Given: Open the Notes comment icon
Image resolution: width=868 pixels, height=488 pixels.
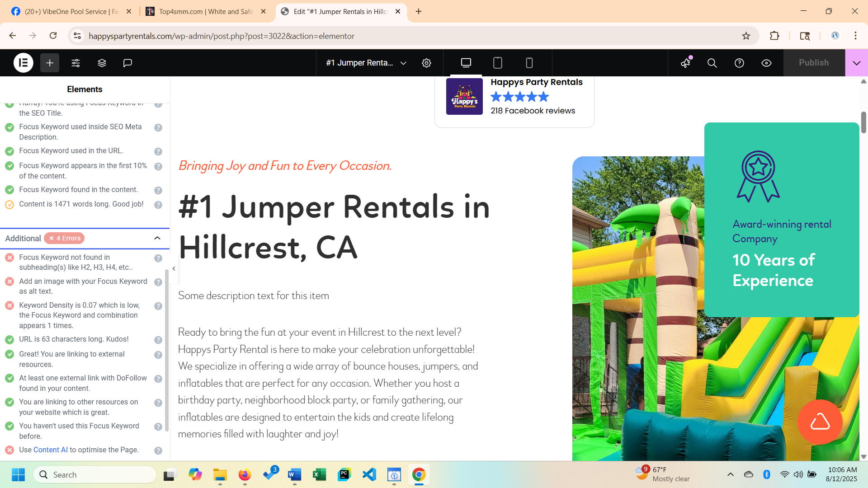Looking at the screenshot, I should coord(127,63).
